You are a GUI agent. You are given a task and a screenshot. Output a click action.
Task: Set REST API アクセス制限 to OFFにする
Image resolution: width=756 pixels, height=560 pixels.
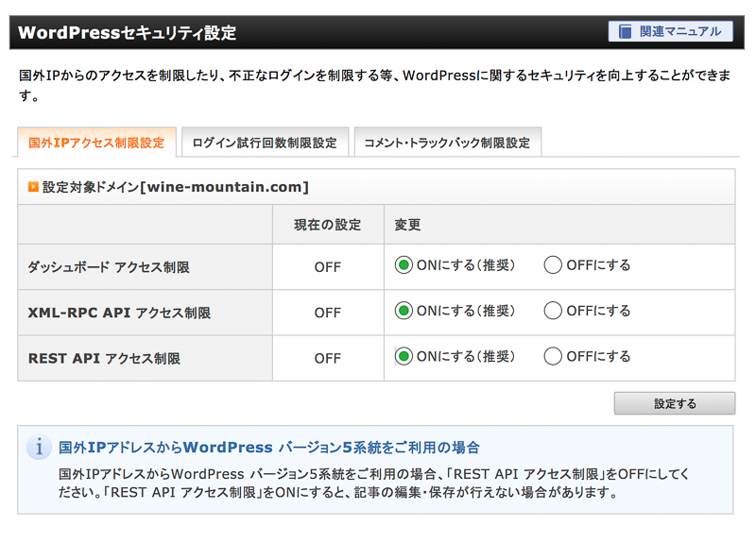point(553,357)
